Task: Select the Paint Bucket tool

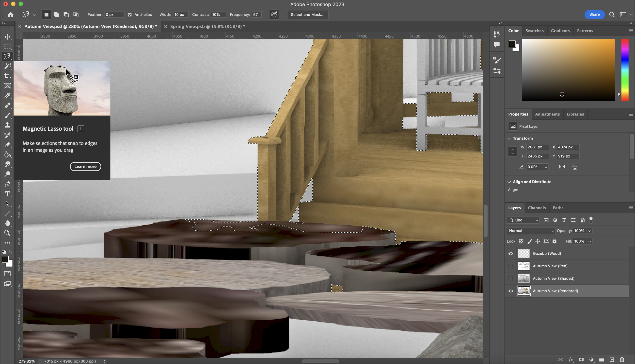Action: tap(7, 154)
